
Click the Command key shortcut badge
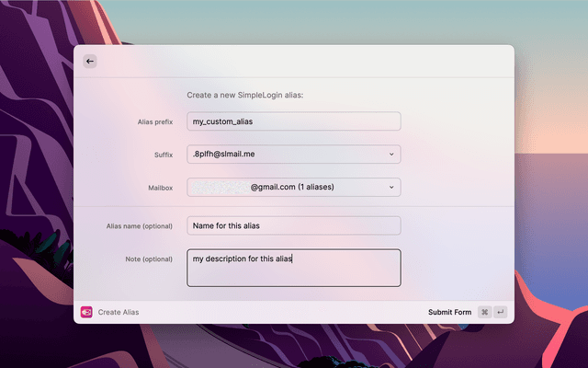tap(484, 312)
